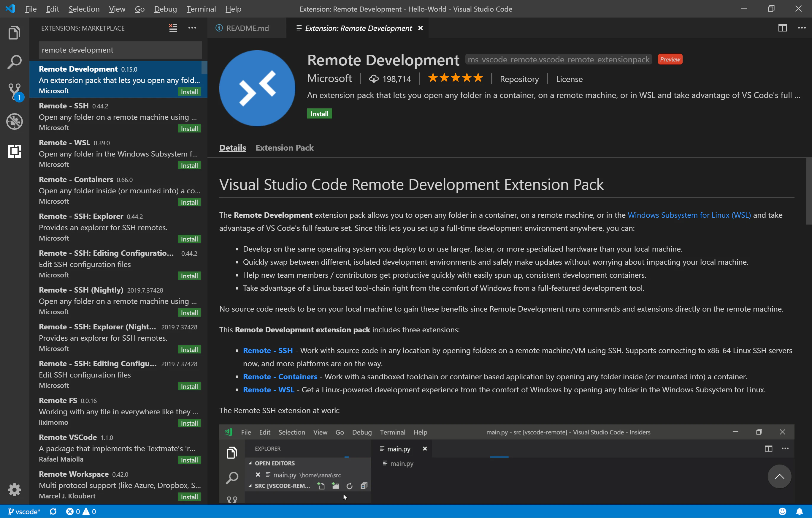Open Windows Subsystem for Linux (WSL) link

pyautogui.click(x=689, y=215)
